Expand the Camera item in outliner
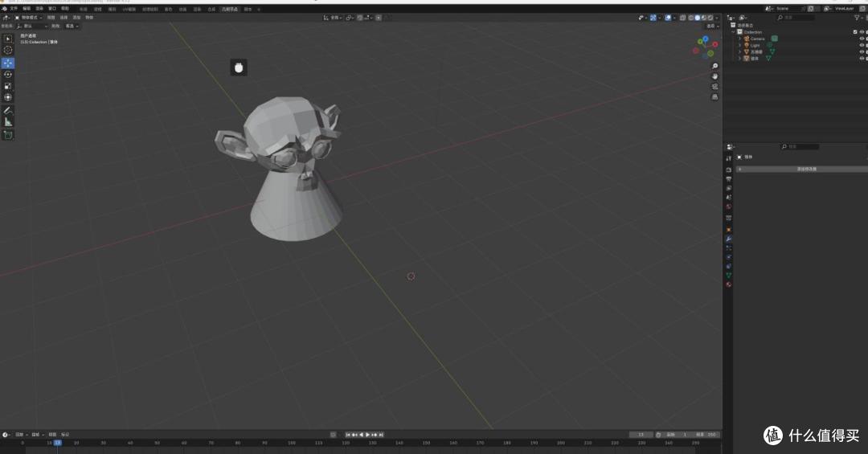Image resolution: width=868 pixels, height=454 pixels. point(739,39)
